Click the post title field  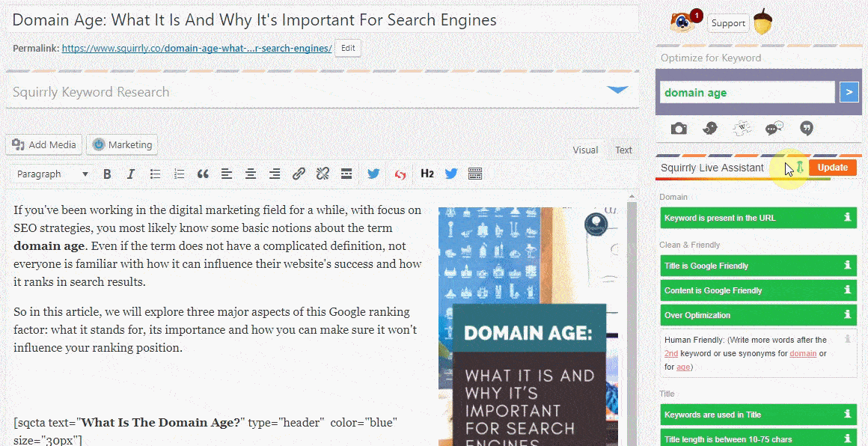323,20
